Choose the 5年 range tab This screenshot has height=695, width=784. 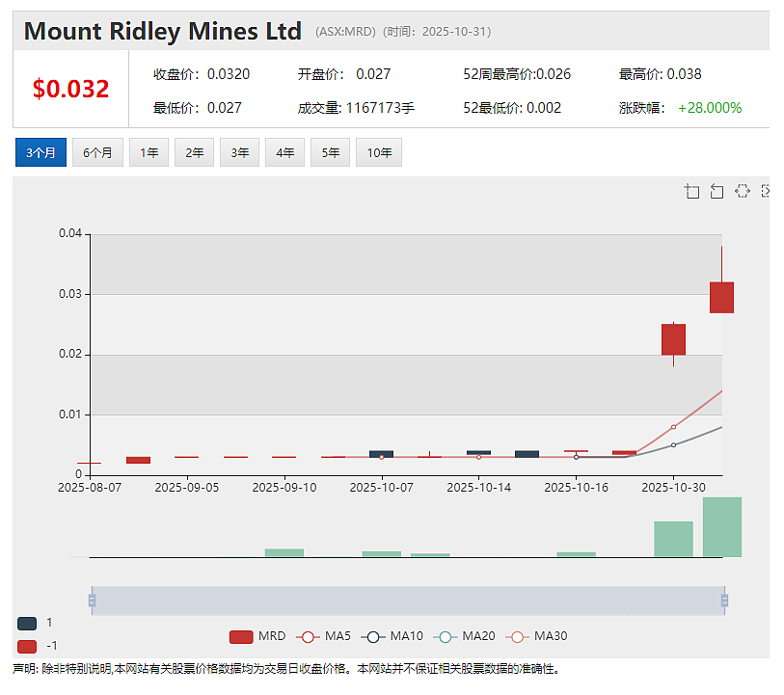tap(330, 152)
